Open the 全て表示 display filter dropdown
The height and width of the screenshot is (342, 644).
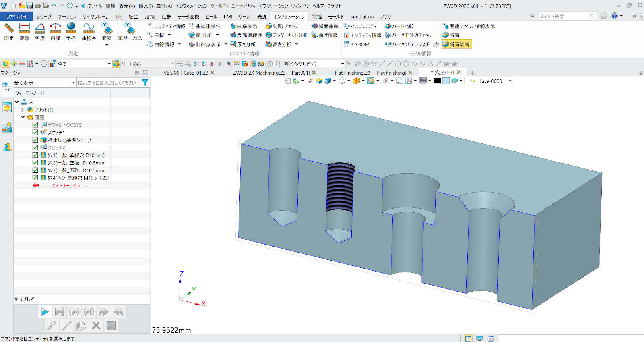(74, 83)
